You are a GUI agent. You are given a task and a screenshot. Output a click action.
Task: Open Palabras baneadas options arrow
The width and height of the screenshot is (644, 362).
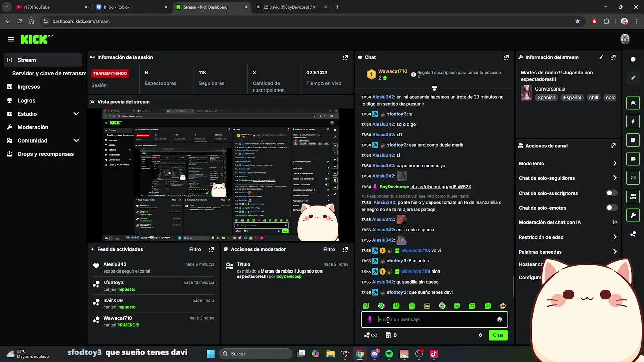coord(615,252)
